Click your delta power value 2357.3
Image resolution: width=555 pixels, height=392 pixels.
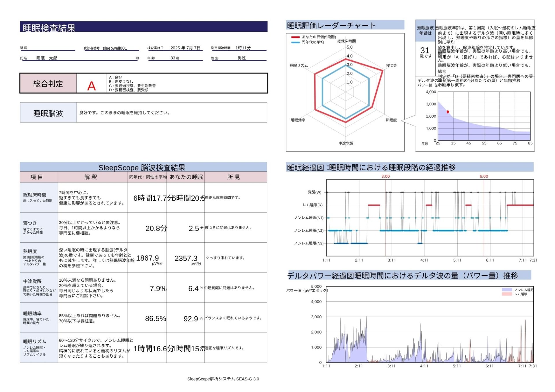tap(186, 258)
